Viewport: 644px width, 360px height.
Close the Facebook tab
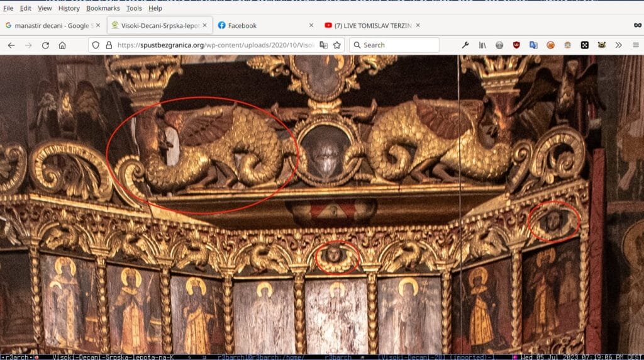tap(311, 25)
